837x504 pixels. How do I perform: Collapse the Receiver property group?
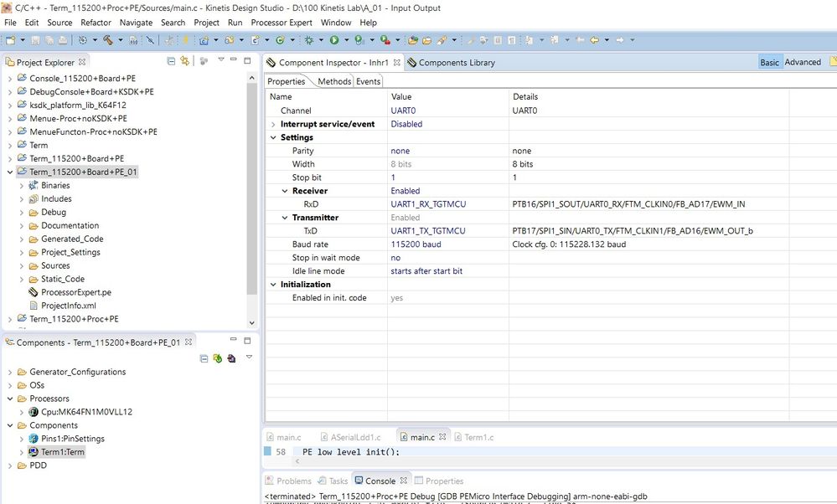tap(285, 191)
